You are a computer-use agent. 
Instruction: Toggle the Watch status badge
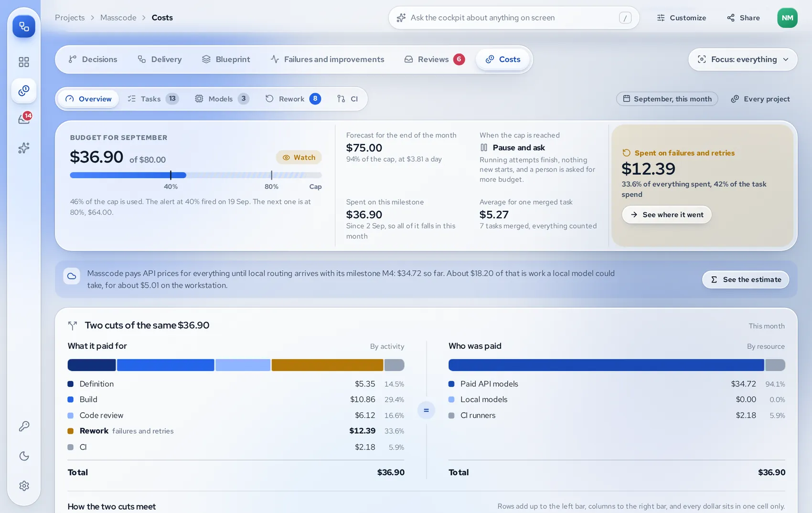299,157
